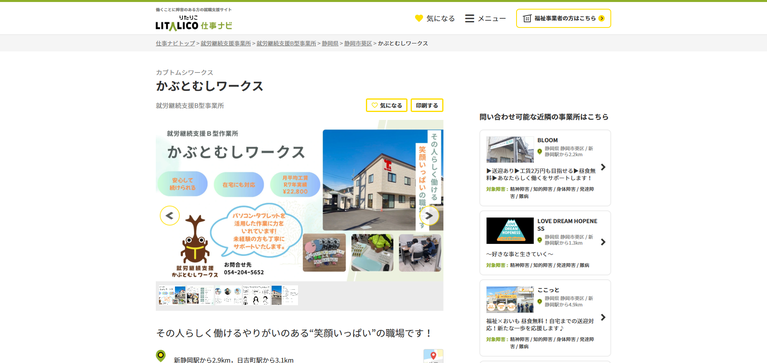Click headline その人らしく働けるやりがいのある職場です
Image resolution: width=767 pixels, height=363 pixels.
tap(294, 333)
